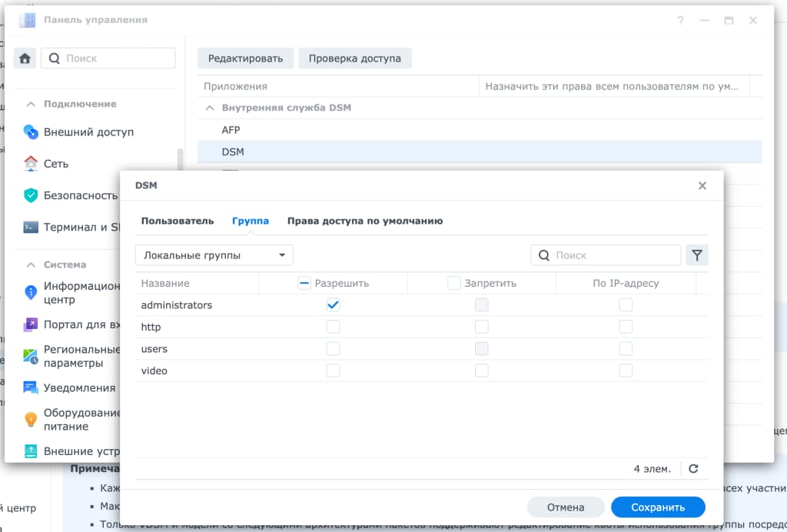Check Deny for http group
787x532 pixels.
click(481, 328)
